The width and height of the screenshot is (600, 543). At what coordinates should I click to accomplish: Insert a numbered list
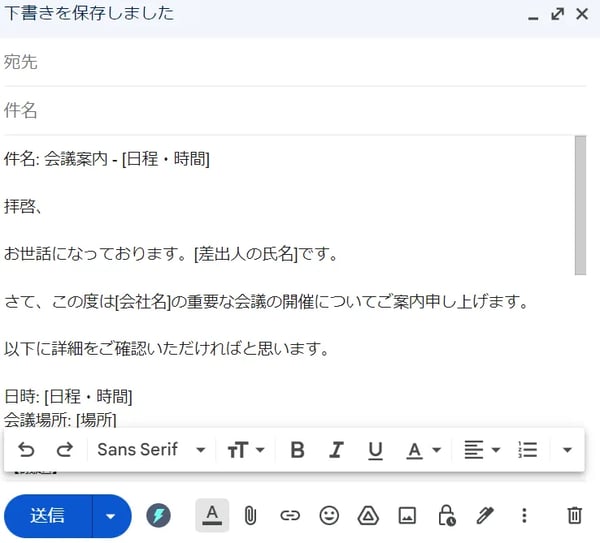[x=527, y=450]
